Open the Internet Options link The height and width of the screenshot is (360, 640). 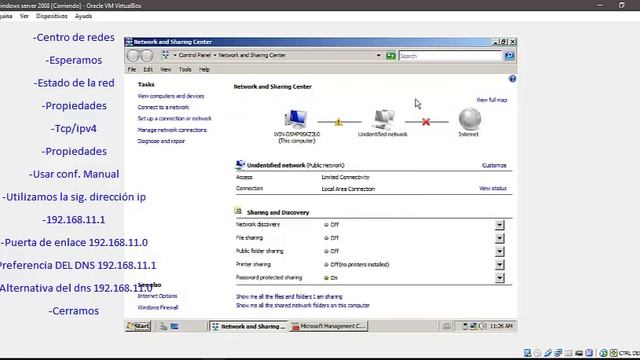coord(157,296)
